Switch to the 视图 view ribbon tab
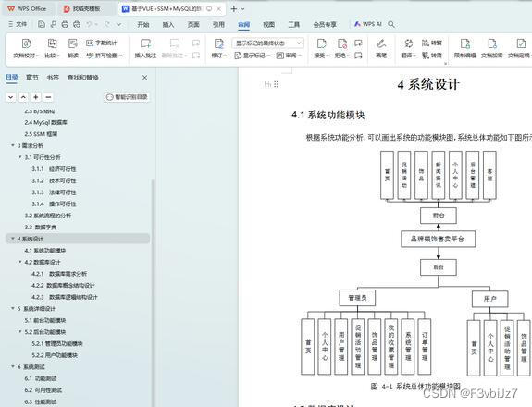This screenshot has height=407, width=532. [268, 24]
